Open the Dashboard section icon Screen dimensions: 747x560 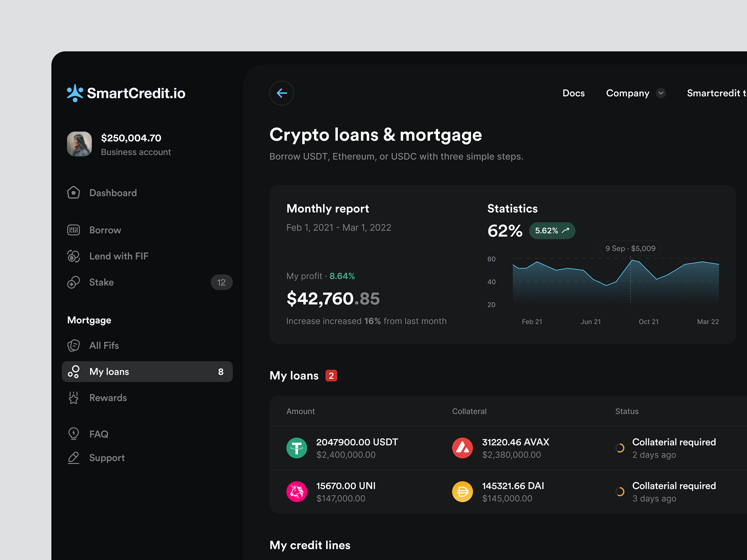tap(74, 192)
